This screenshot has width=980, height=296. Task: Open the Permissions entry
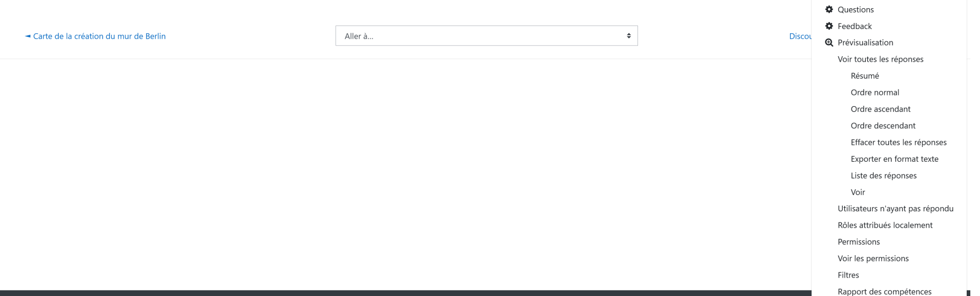(859, 242)
